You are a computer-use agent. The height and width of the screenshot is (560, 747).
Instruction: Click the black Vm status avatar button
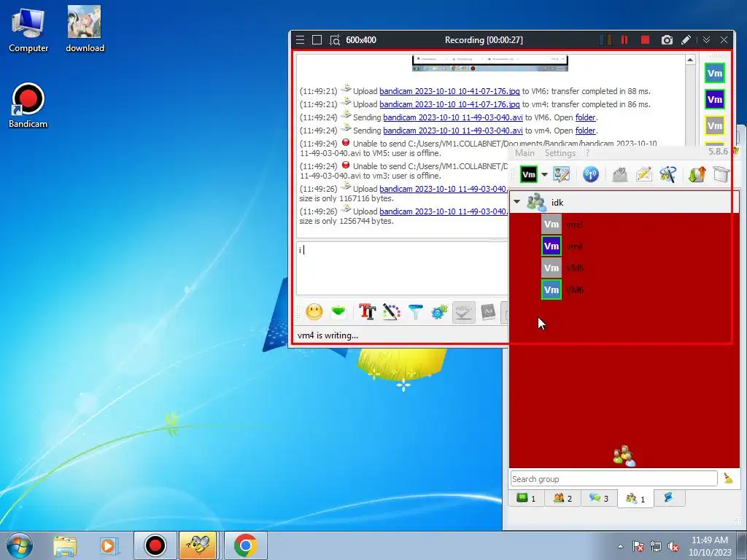[528, 174]
